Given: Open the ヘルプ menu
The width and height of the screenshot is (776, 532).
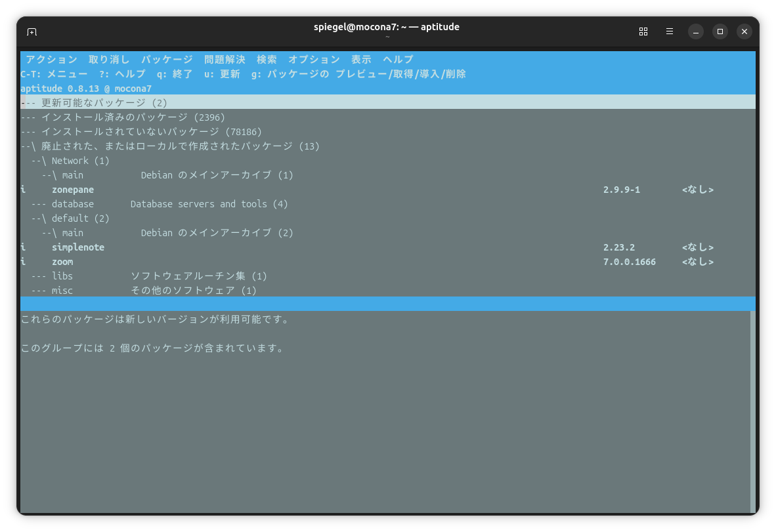Looking at the screenshot, I should tap(398, 60).
